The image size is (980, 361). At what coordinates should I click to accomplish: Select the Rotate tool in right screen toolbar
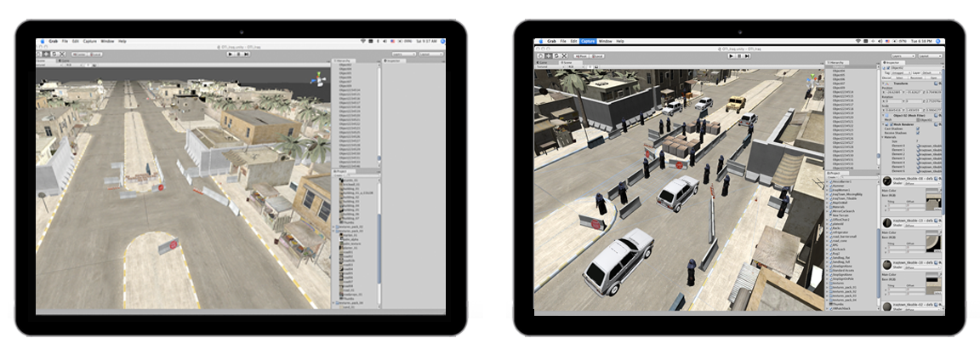point(556,54)
